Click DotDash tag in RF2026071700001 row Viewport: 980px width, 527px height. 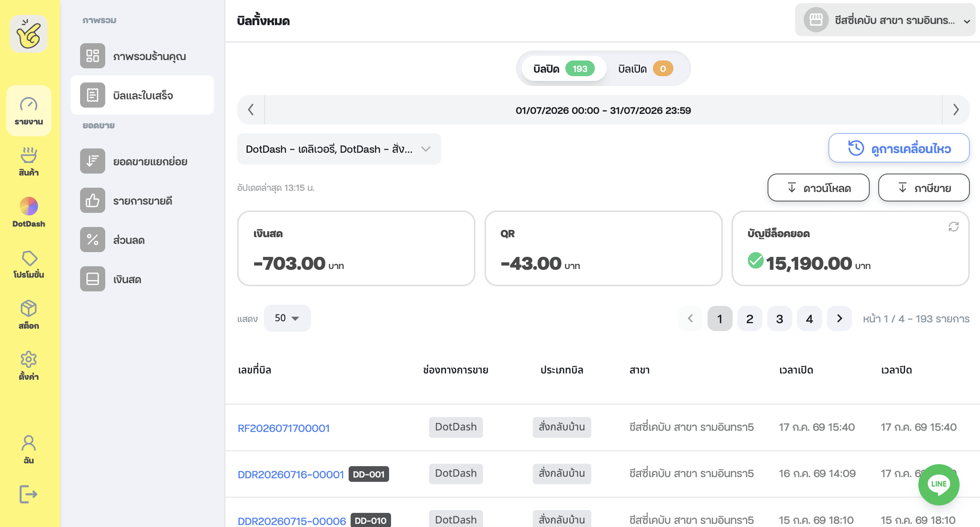[x=456, y=427]
